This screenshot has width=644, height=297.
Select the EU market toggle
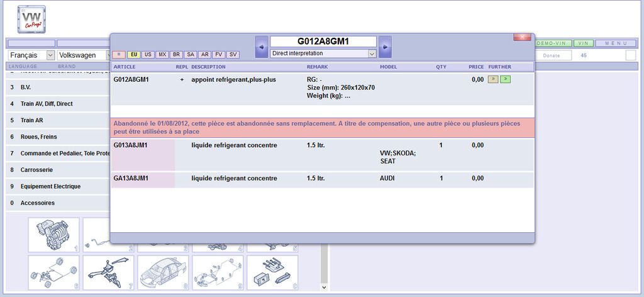pos(134,55)
